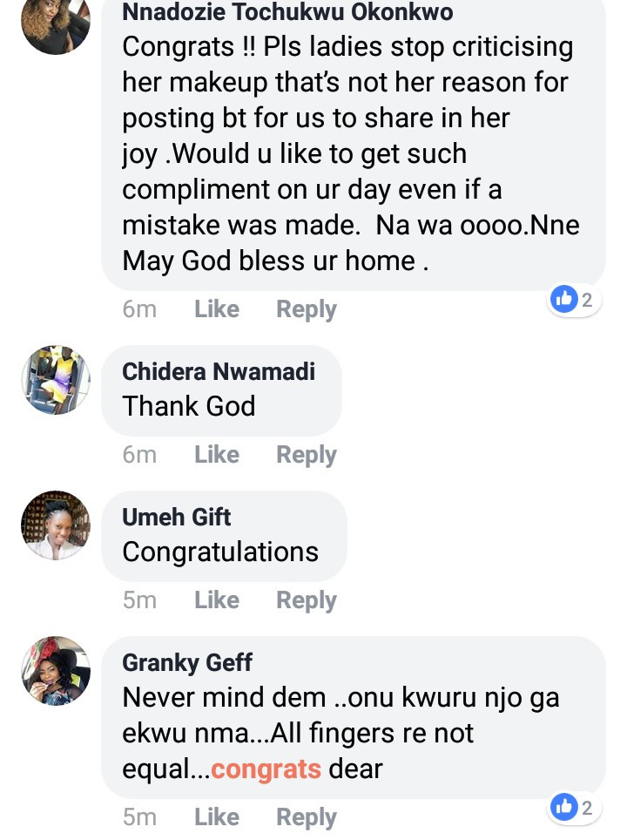Open Nnadozie Tochukwu Okonkwo's profile name link

[x=287, y=12]
